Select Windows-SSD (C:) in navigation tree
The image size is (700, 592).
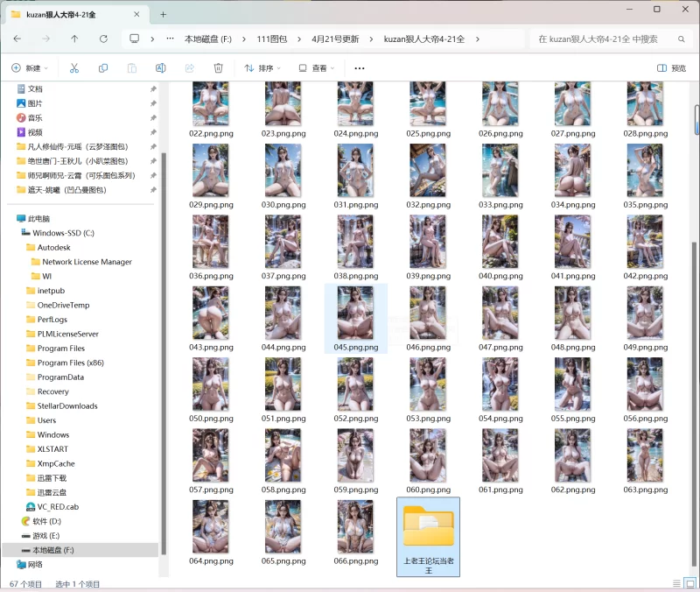pos(63,233)
